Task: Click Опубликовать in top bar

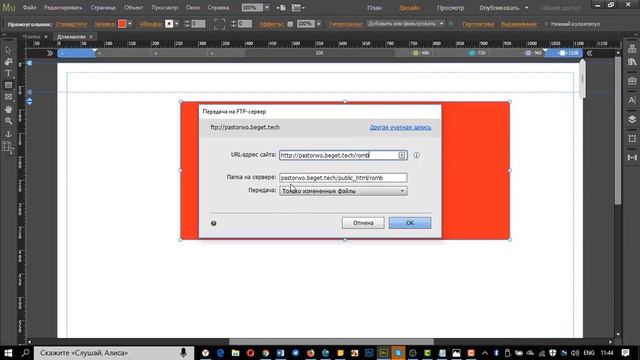Action: point(499,8)
